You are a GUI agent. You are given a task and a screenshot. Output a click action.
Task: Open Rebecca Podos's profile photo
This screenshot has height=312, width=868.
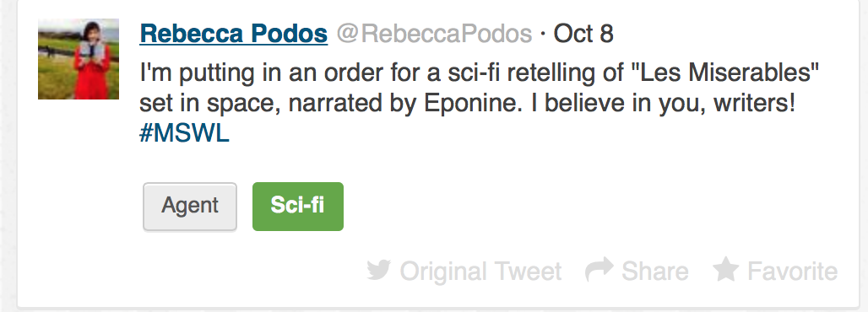pos(79,59)
